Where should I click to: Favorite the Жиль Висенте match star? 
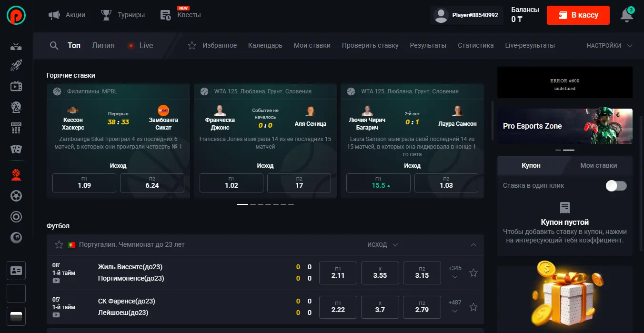tap(473, 273)
